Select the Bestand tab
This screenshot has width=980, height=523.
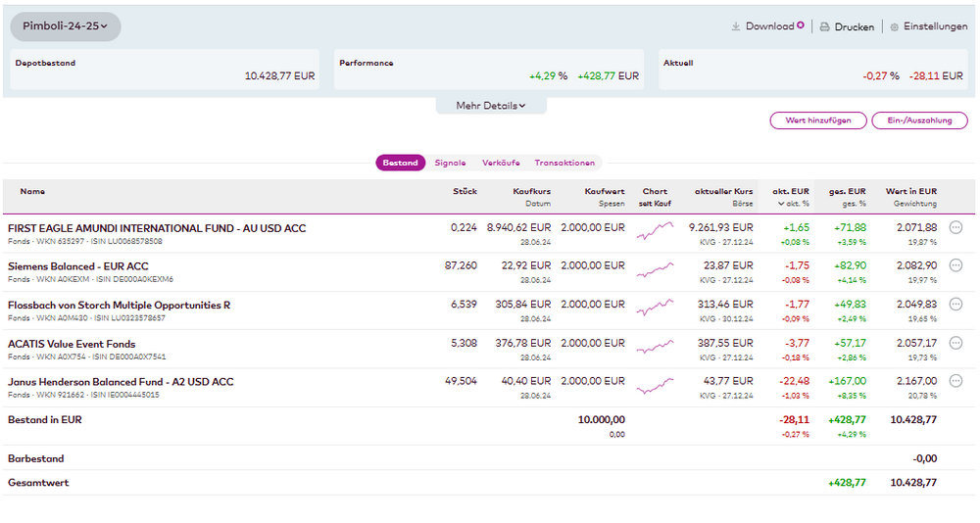click(400, 163)
